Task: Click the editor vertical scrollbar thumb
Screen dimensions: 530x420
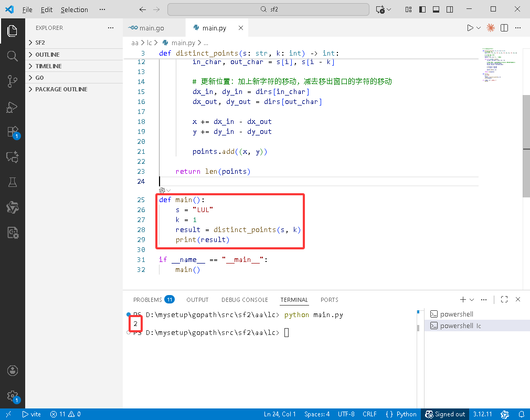Action: (x=526, y=146)
